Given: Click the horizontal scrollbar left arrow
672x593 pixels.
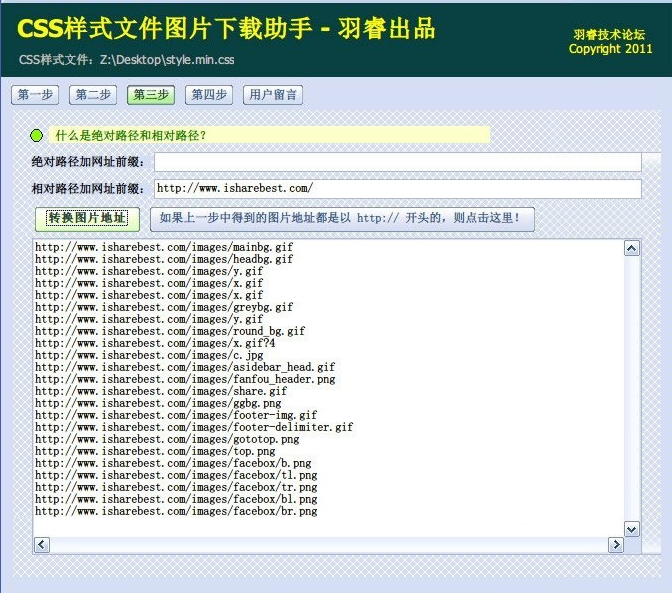Looking at the screenshot, I should pyautogui.click(x=42, y=545).
